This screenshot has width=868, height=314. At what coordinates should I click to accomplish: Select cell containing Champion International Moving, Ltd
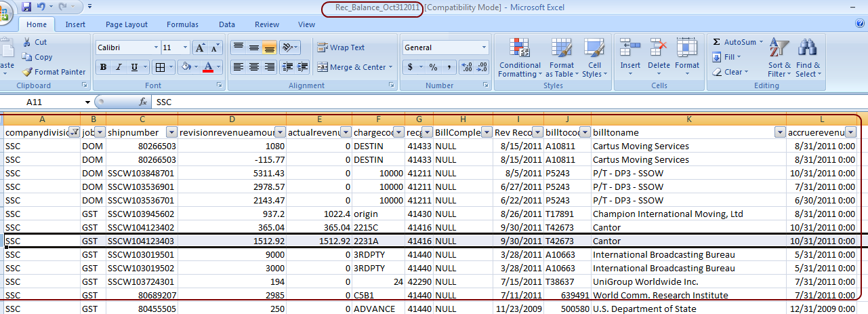(x=688, y=214)
